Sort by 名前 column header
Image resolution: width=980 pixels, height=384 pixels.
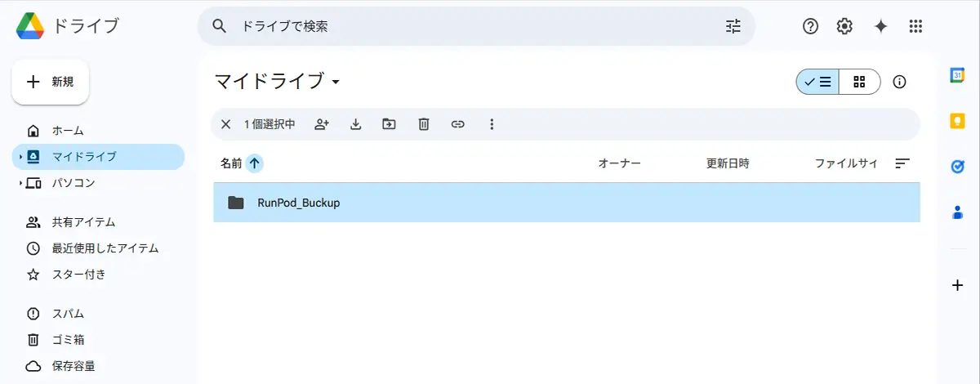(231, 163)
